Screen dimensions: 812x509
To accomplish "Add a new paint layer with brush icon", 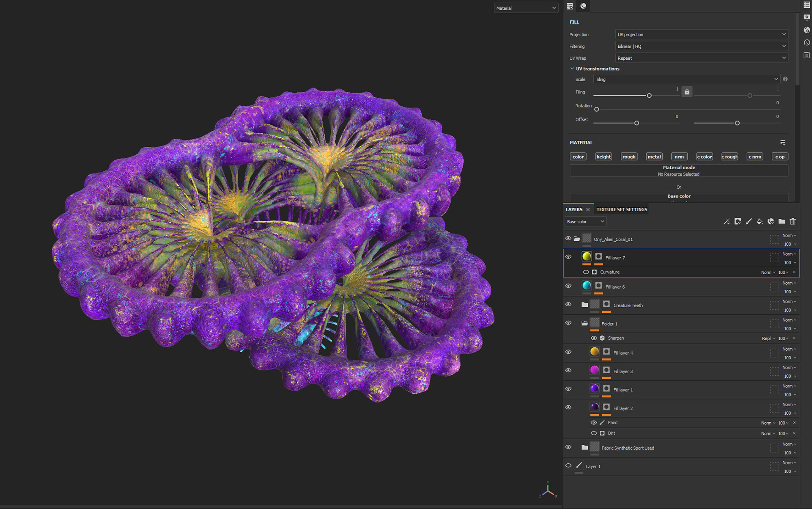I will (x=749, y=221).
